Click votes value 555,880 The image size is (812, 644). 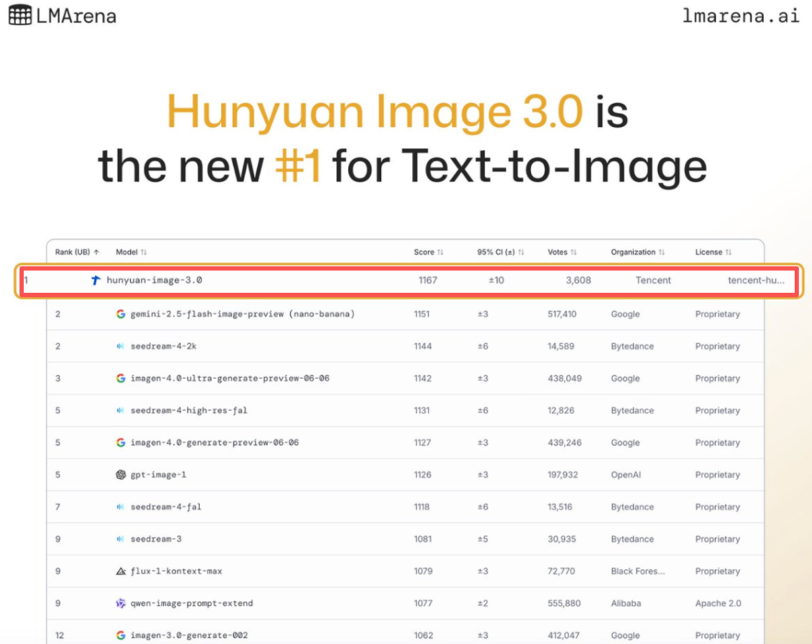564,603
